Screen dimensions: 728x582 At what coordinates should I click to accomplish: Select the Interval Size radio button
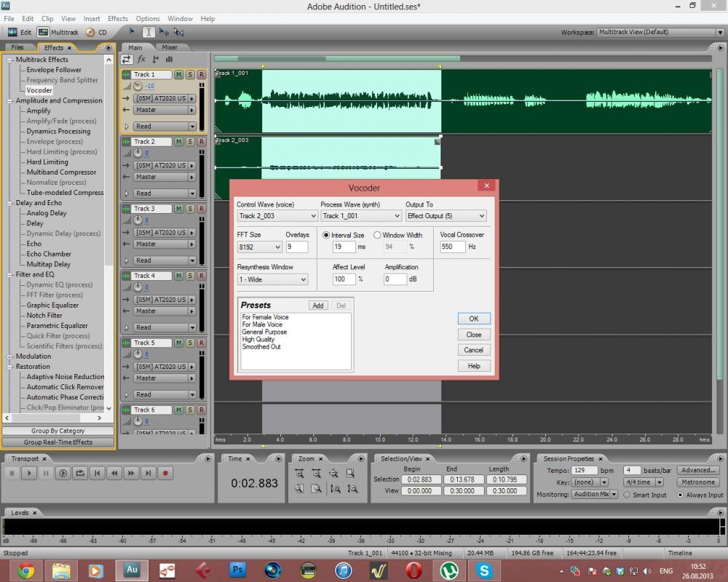coord(326,235)
